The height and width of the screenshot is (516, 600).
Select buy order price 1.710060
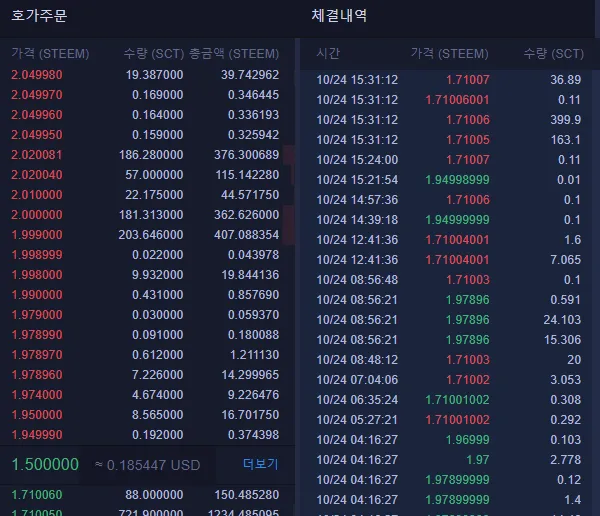[37, 495]
